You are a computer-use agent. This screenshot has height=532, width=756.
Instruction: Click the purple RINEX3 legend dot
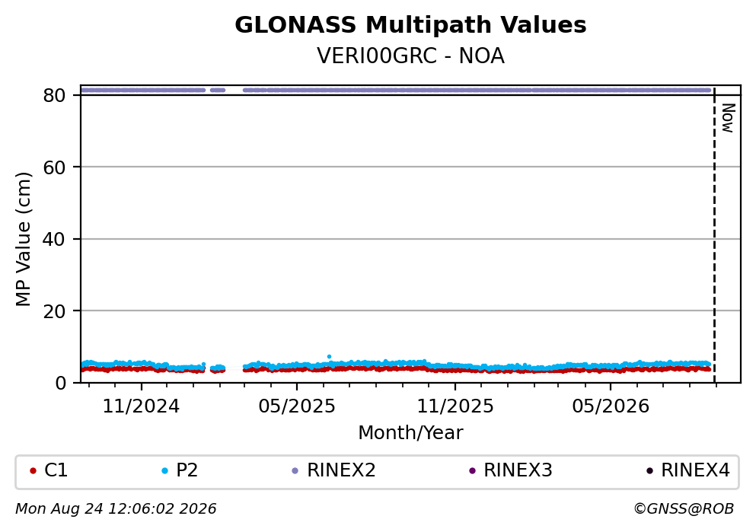pos(472,471)
